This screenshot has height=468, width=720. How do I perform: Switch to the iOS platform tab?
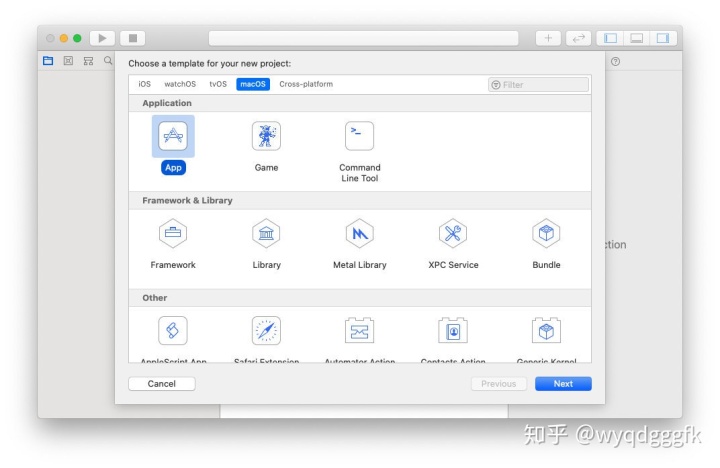point(145,84)
